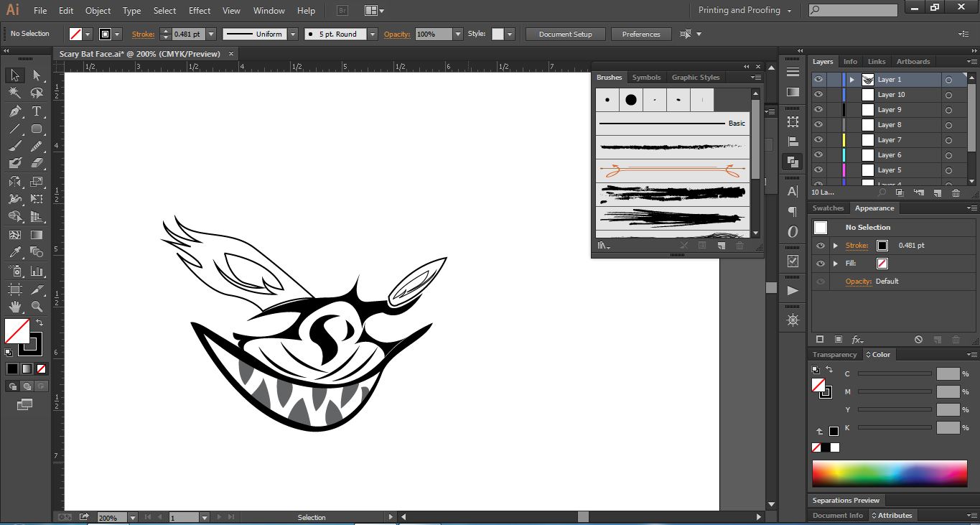Pick the Magic Wand tool
980x525 pixels.
pos(15,93)
